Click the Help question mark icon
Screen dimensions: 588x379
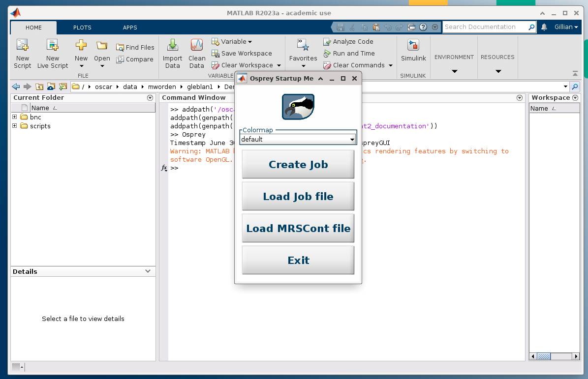coord(423,27)
